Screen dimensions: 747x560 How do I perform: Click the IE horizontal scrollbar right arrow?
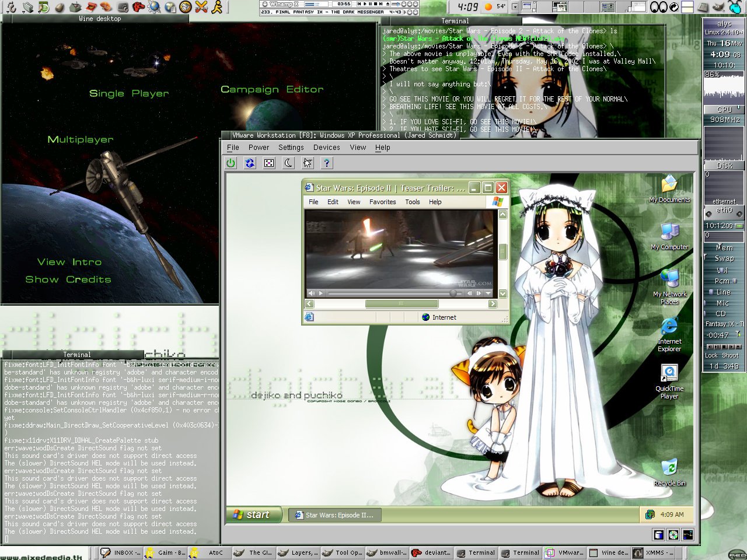[x=493, y=303]
